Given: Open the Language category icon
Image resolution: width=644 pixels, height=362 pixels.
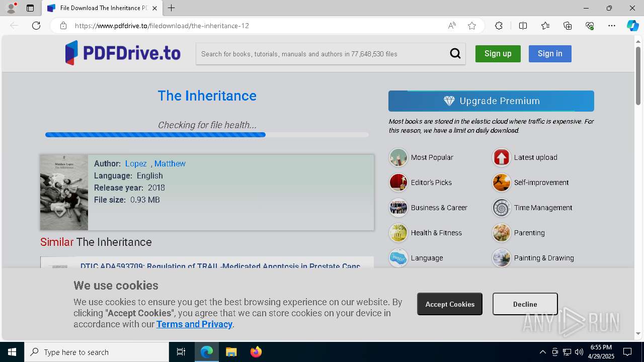Looking at the screenshot, I should tap(398, 258).
